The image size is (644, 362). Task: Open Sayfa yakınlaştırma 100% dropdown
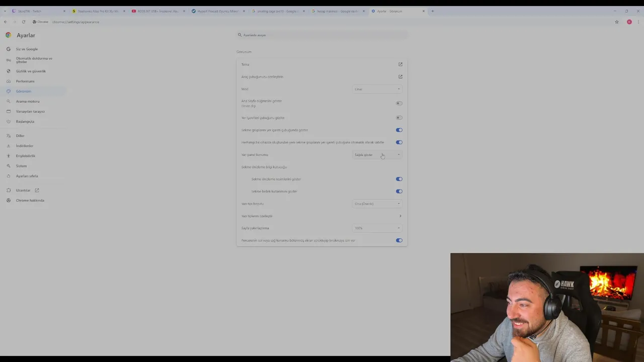pos(377,228)
